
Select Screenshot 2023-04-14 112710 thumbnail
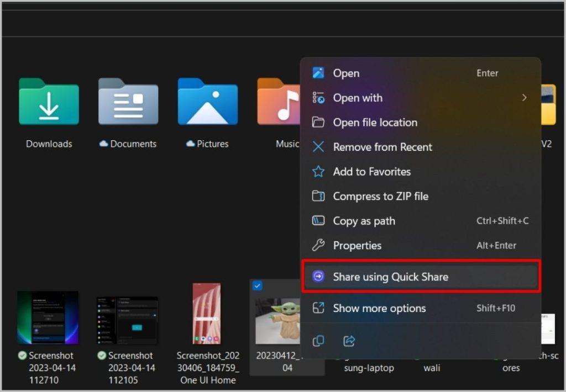[x=48, y=317]
